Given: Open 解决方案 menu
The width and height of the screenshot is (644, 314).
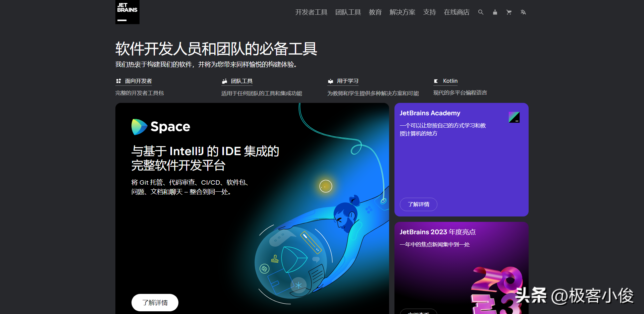Looking at the screenshot, I should coord(402,12).
